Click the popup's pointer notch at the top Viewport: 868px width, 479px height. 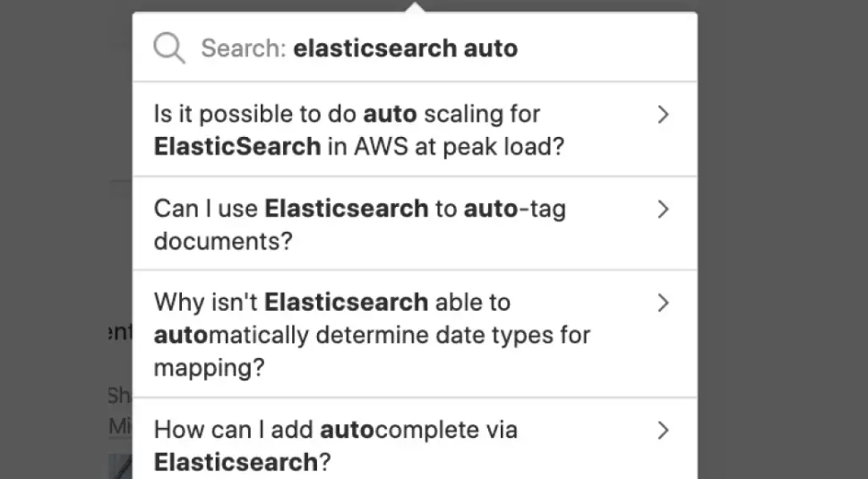[x=415, y=7]
